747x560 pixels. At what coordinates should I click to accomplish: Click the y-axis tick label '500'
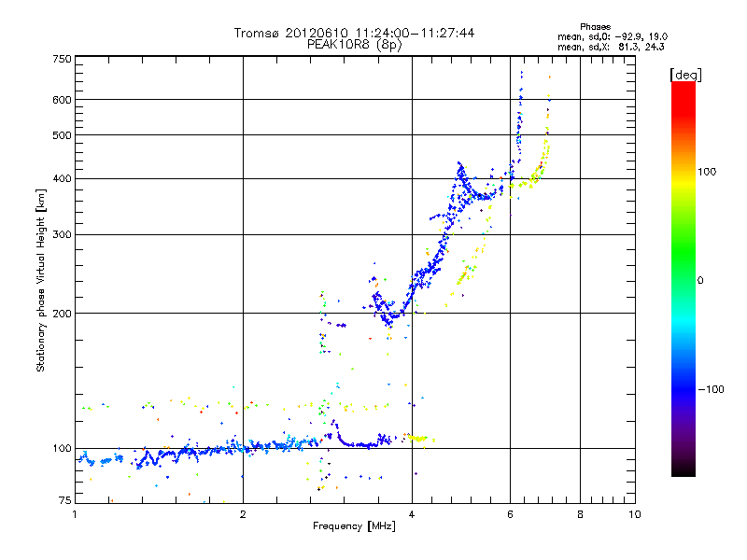(x=62, y=135)
